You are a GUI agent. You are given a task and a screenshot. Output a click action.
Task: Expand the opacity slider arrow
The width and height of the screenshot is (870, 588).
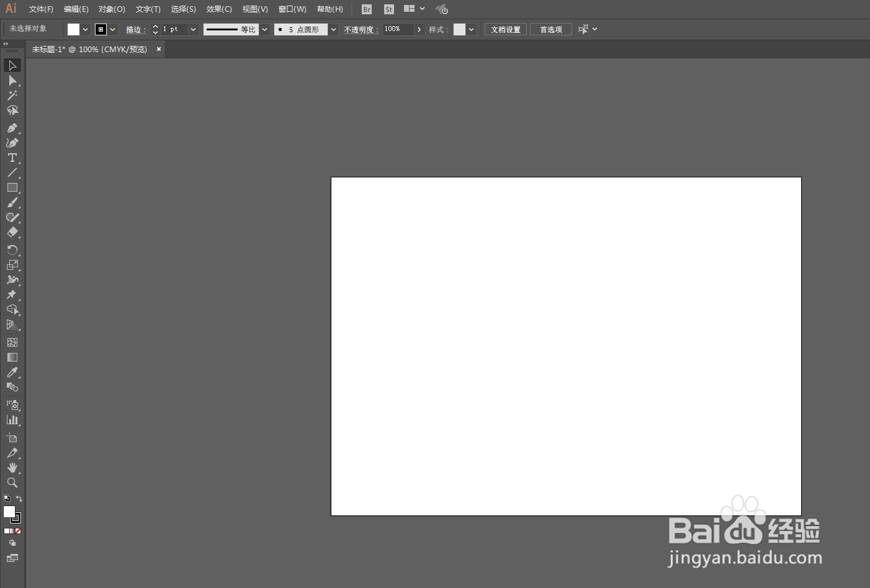tap(419, 29)
